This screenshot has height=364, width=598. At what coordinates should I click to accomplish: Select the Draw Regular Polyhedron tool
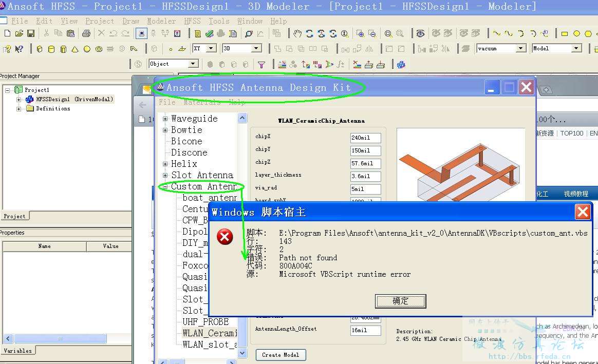pyautogui.click(x=63, y=49)
